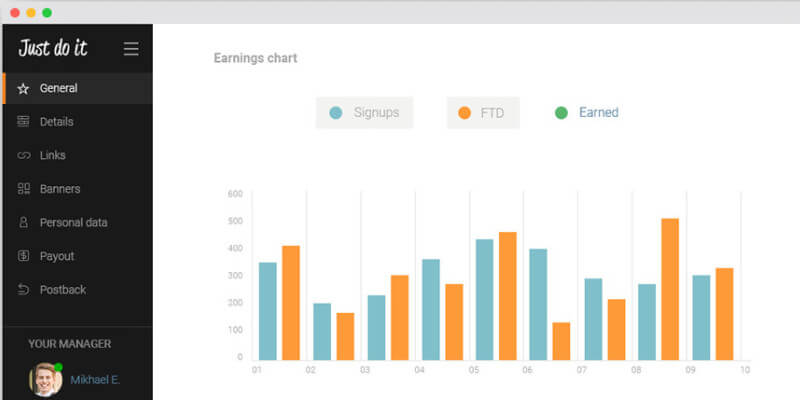Click the Links chain icon

tap(23, 156)
